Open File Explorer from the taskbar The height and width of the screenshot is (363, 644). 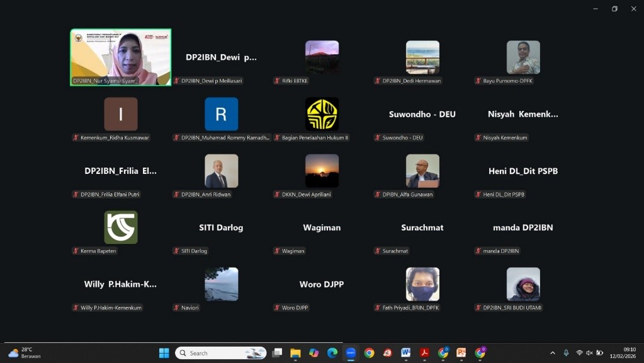click(x=295, y=353)
